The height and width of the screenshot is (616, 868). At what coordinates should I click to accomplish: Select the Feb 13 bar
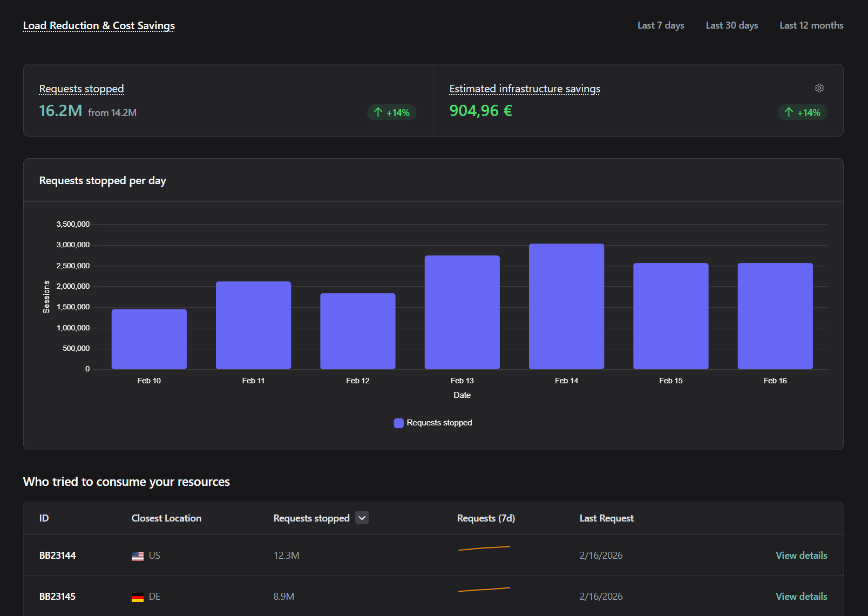click(462, 312)
